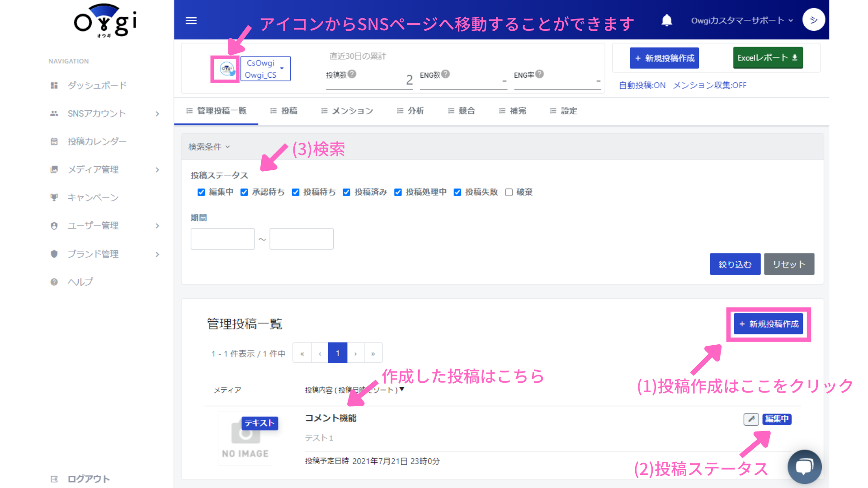The image size is (868, 488).
Task: Click the period start date field
Action: click(222, 239)
